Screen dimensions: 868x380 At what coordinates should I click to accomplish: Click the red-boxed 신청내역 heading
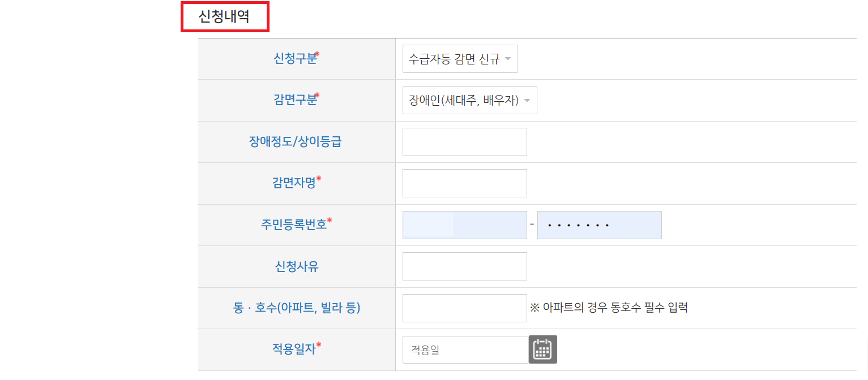click(x=225, y=16)
